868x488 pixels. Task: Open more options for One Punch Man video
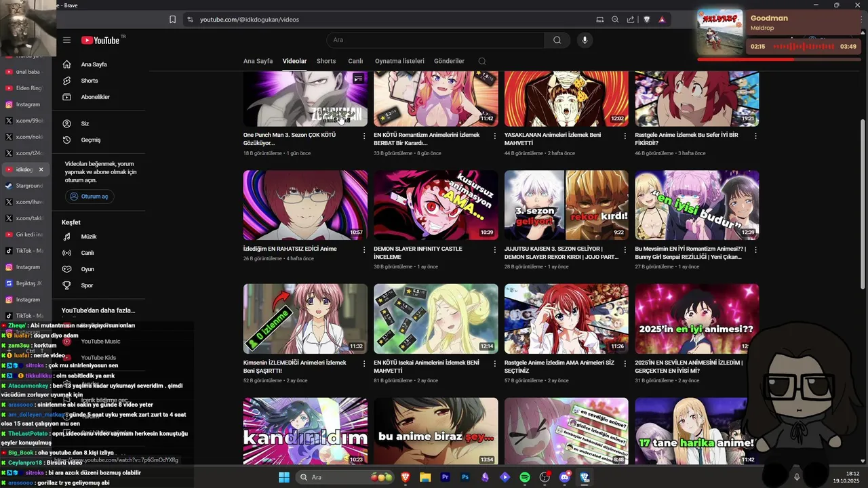[364, 136]
